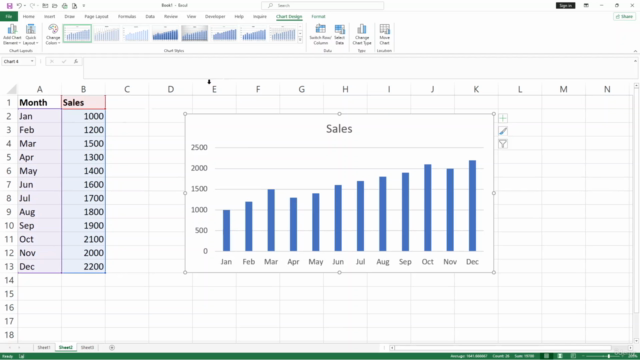640x360 pixels.
Task: Add a new sheet with plus button
Action: [x=112, y=347]
